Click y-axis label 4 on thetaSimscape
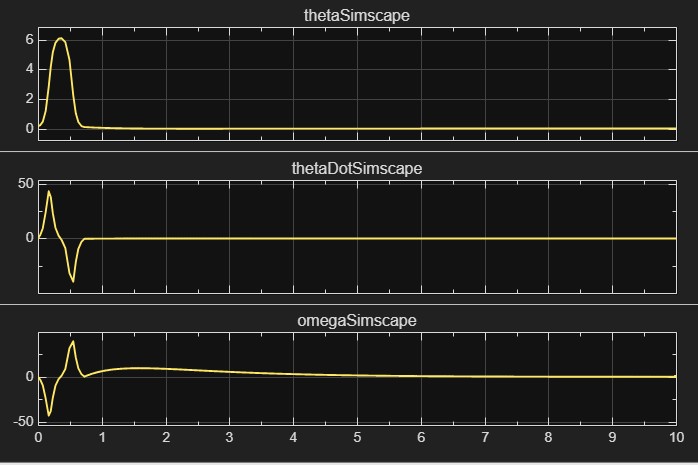Image resolution: width=698 pixels, height=465 pixels. (x=29, y=69)
